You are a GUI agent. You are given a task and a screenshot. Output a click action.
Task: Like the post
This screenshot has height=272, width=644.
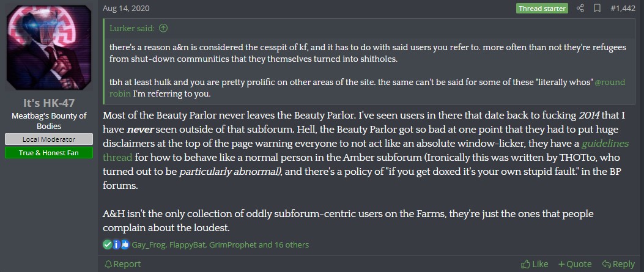(535, 264)
